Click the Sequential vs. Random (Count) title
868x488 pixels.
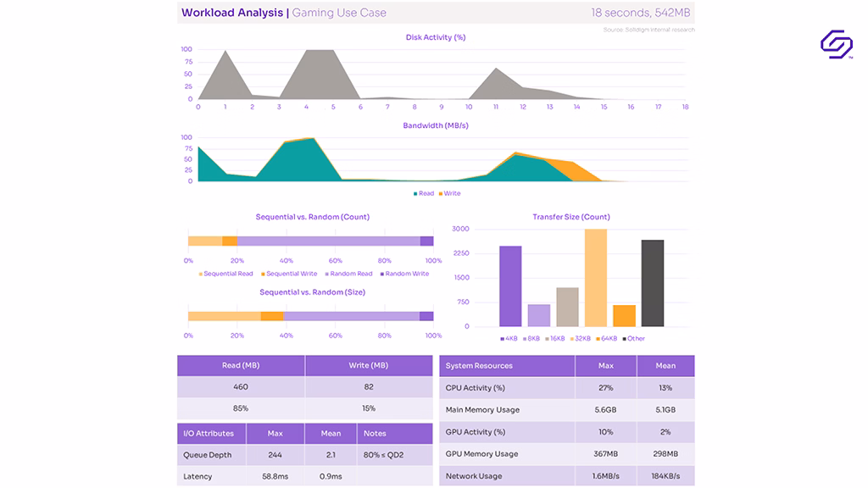pyautogui.click(x=312, y=217)
